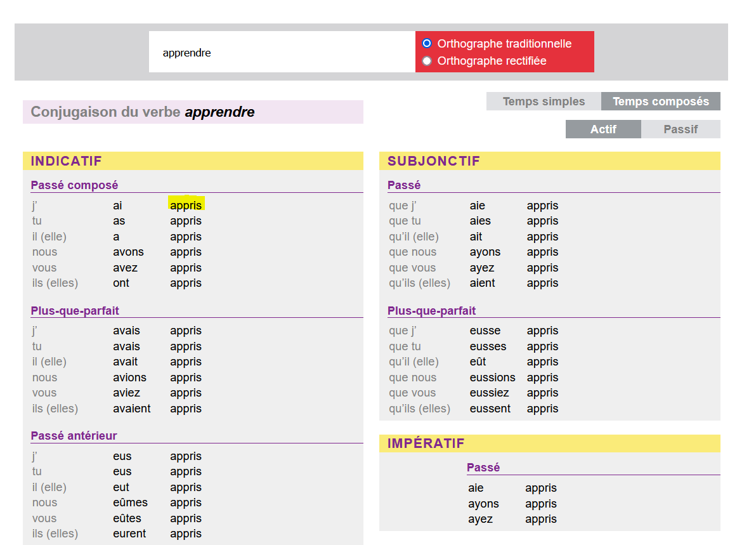The image size is (756, 545).
Task: Click the auxiliary "aies" in Subjonctif Passé
Action: coord(480,221)
